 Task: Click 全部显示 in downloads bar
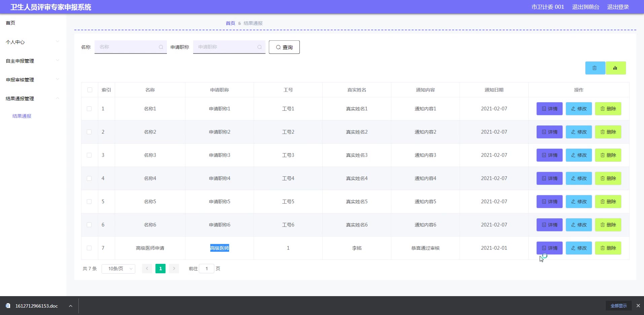618,306
